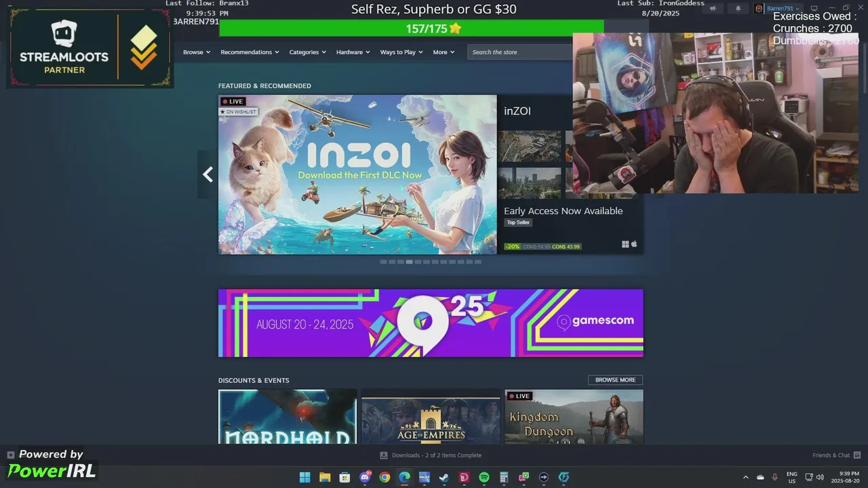The width and height of the screenshot is (868, 488).
Task: Open the Steam notifications bell
Action: click(x=738, y=8)
